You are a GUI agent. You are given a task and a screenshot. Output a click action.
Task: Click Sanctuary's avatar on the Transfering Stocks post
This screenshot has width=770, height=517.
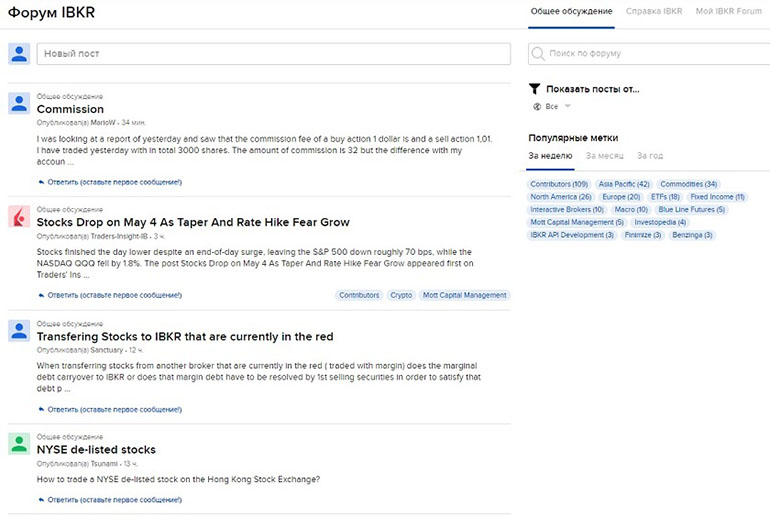19,330
